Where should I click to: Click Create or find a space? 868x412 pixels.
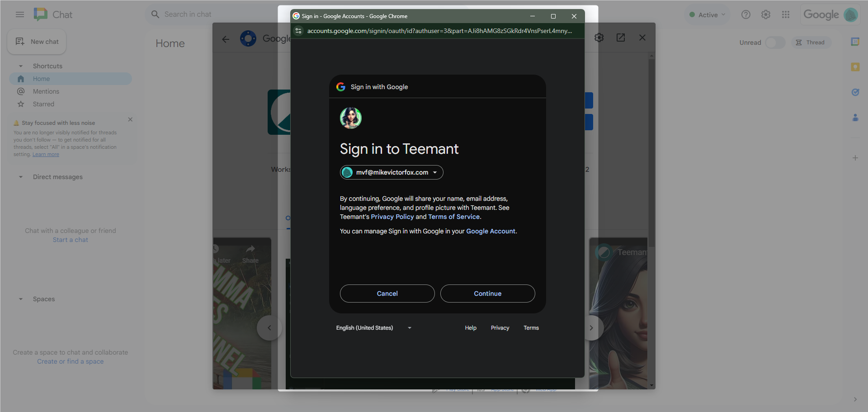click(x=71, y=361)
